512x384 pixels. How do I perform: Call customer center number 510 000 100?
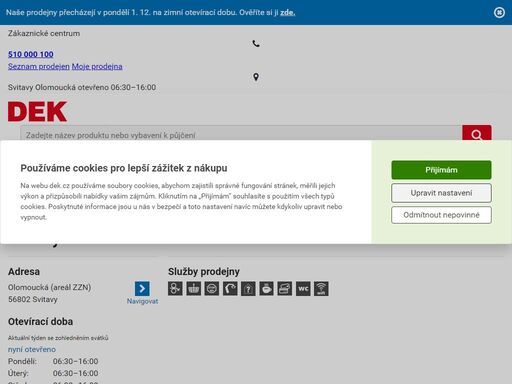(x=31, y=54)
